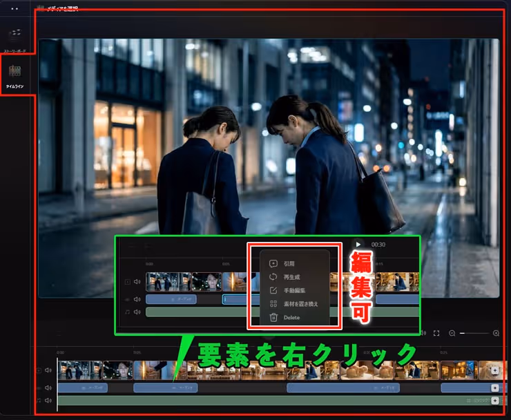511x420 pixels.
Task: Toggle fullscreen preview icon
Action: click(436, 333)
